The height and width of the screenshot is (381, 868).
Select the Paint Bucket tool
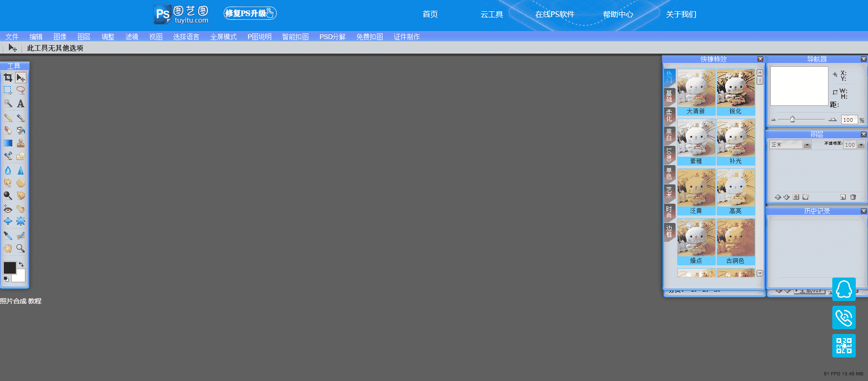pos(21,130)
